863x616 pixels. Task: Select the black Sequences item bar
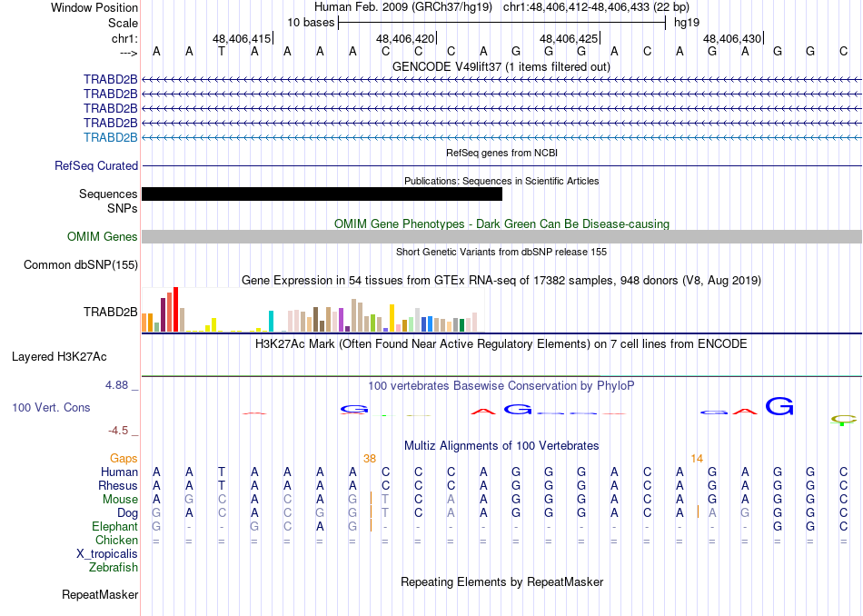click(x=322, y=194)
